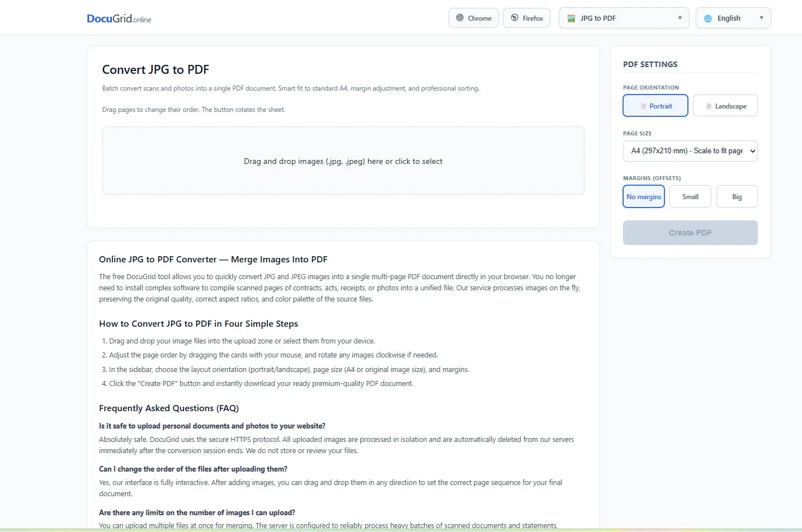Click the globe icon in language selector
This screenshot has width=802, height=532.
pos(707,18)
